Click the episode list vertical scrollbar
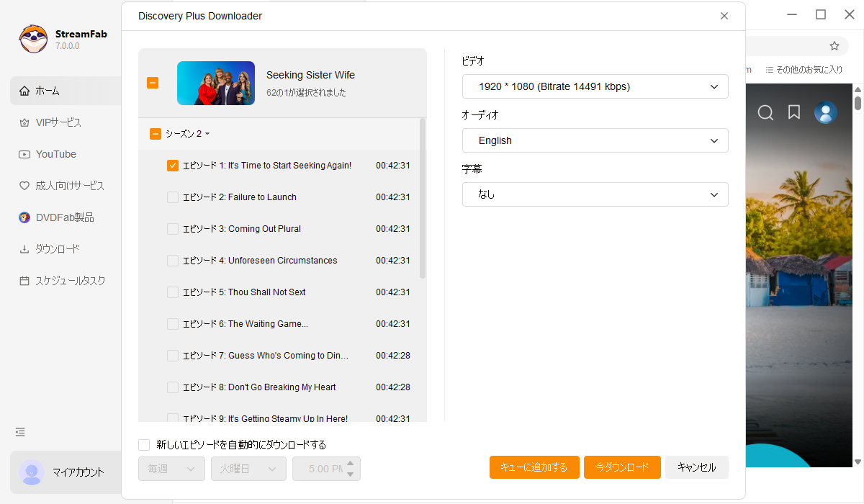Image resolution: width=864 pixels, height=504 pixels. pyautogui.click(x=423, y=198)
